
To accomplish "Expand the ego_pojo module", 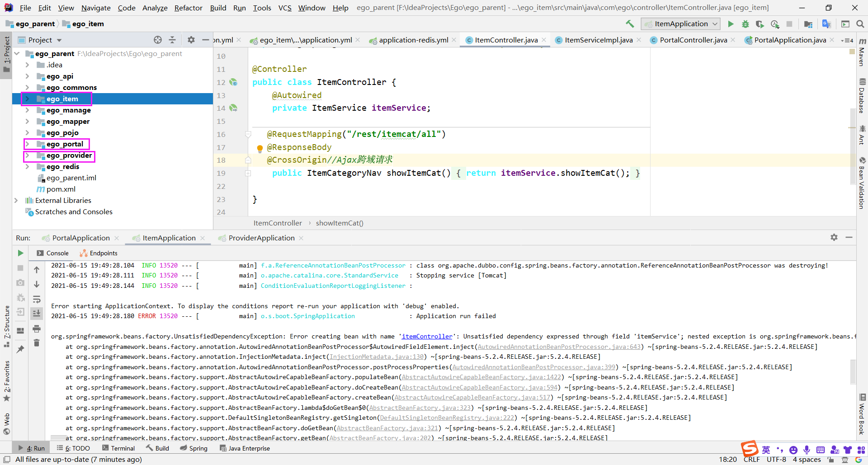I will pos(27,133).
